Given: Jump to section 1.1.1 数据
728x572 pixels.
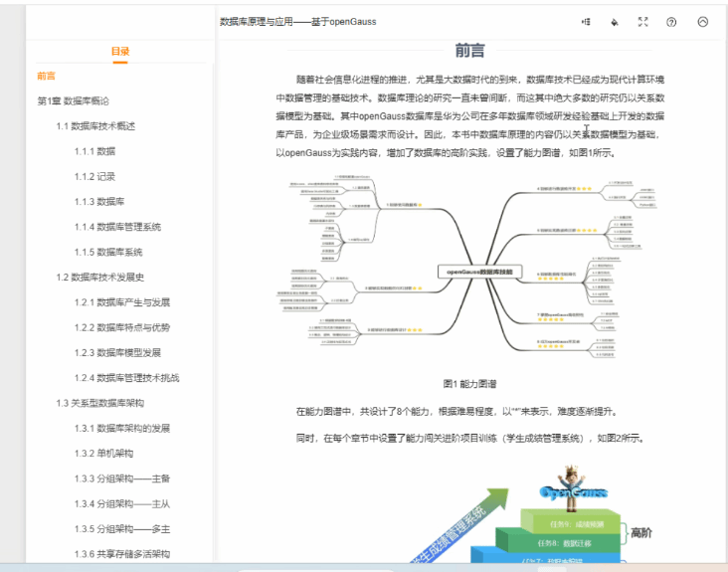Looking at the screenshot, I should pyautogui.click(x=94, y=151).
